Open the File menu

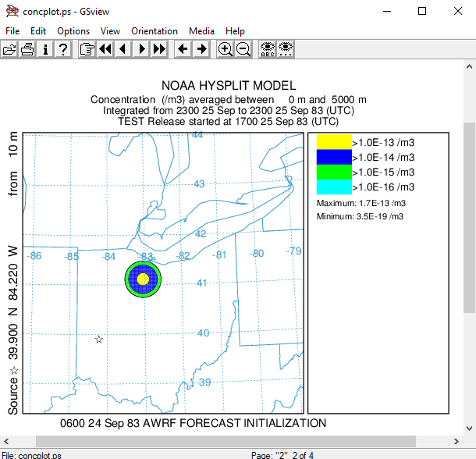(x=12, y=31)
